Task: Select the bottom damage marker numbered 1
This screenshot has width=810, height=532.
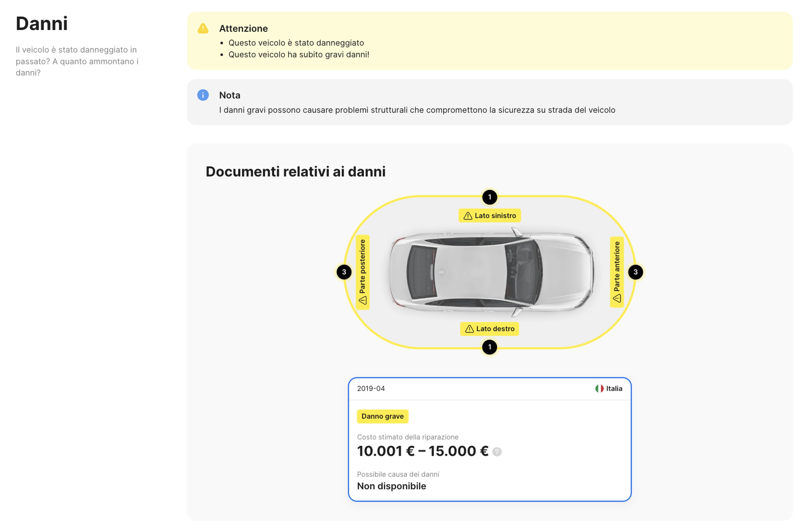Action: (489, 347)
